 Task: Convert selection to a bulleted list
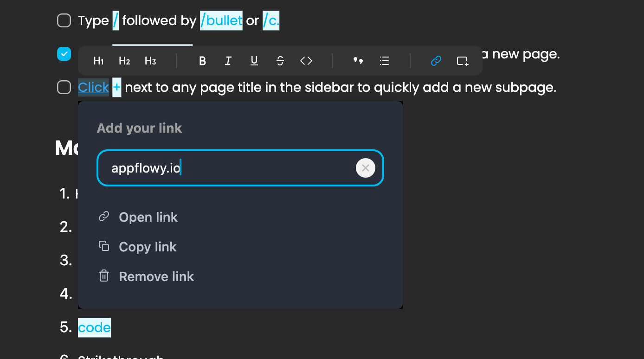pos(384,61)
